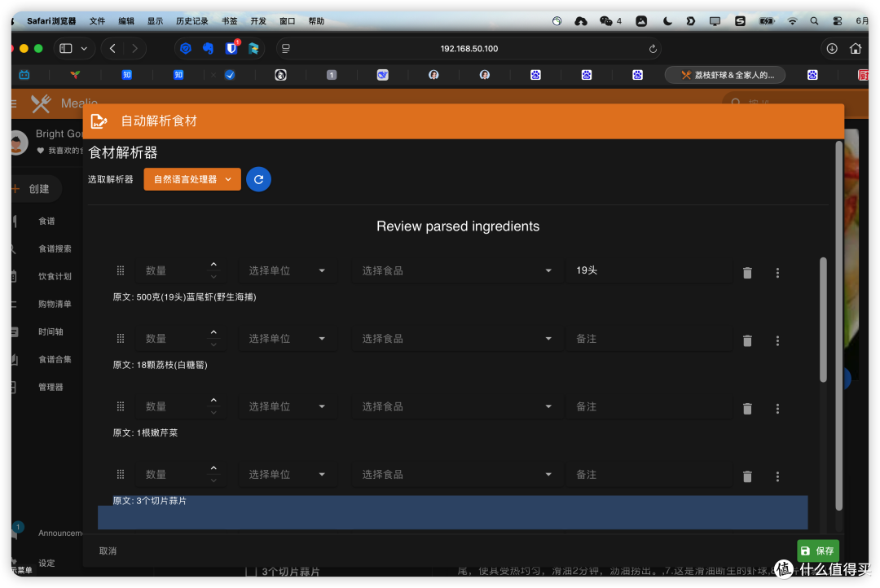Open Safari downloads button
Viewport: 880px width, 588px height.
click(x=832, y=49)
